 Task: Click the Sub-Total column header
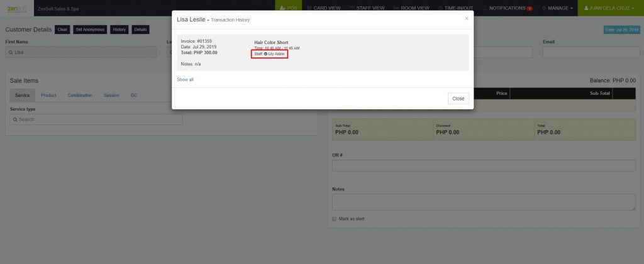coord(600,93)
